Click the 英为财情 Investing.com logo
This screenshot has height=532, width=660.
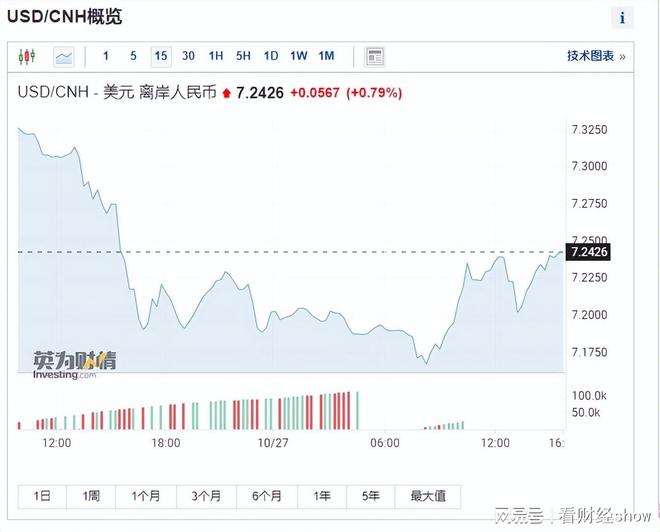coord(75,365)
